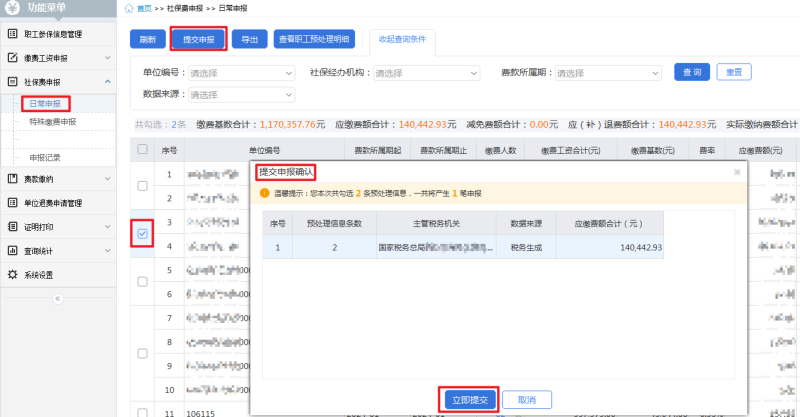Click the 证明打印 sidebar icon
800x417 pixels.
tap(12, 227)
